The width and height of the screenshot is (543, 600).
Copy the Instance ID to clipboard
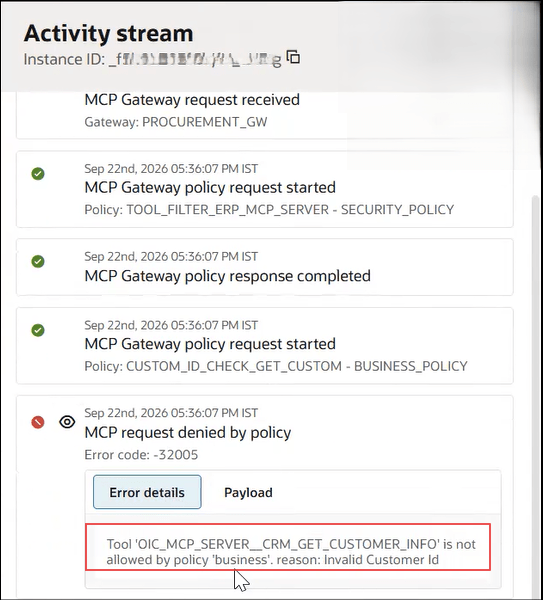[294, 57]
